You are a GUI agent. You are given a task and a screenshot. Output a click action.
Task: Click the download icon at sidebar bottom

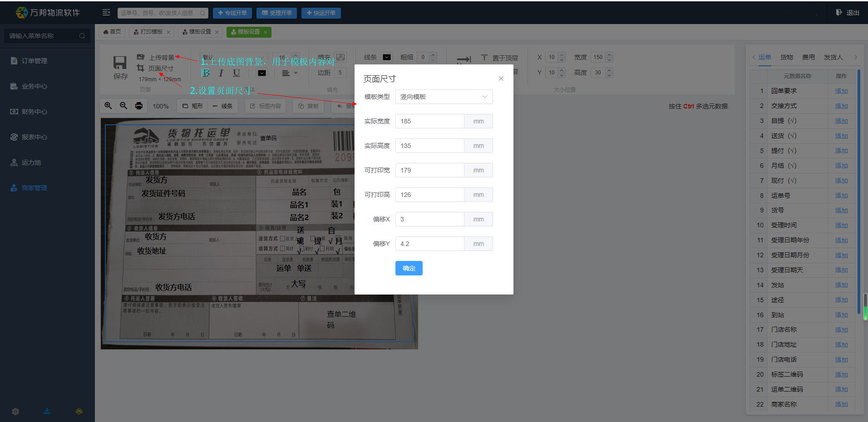(x=47, y=411)
